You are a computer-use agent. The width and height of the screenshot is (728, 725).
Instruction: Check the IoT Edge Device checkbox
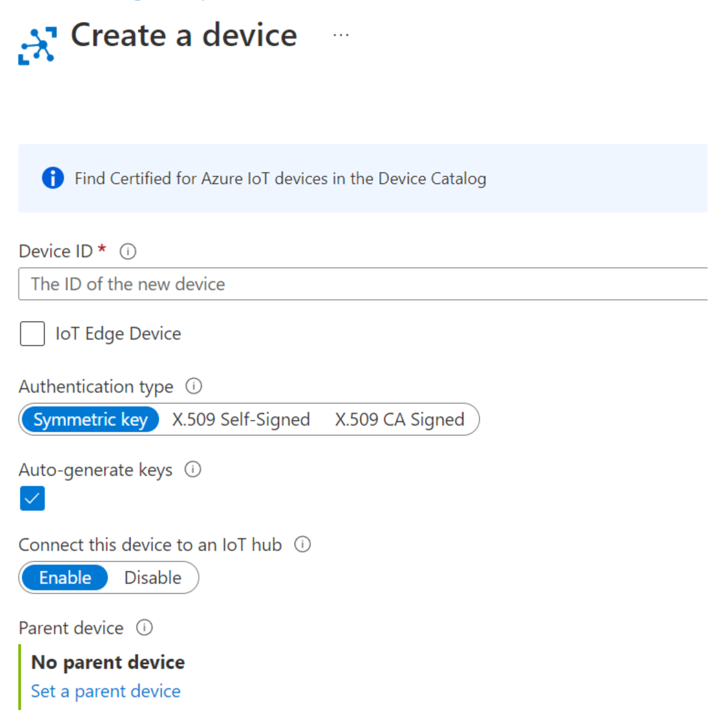[x=32, y=334]
